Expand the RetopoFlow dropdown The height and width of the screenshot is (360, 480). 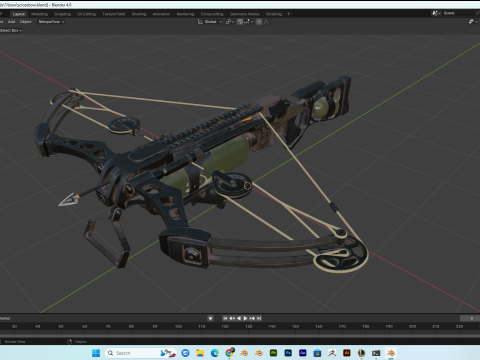tap(51, 22)
